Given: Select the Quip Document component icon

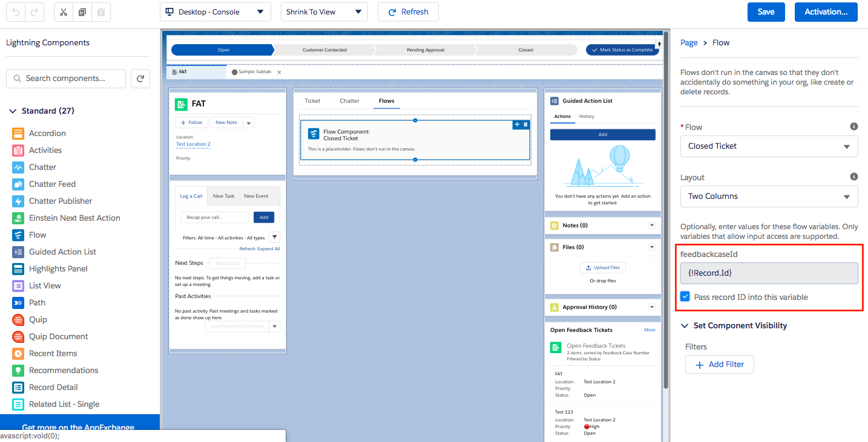Looking at the screenshot, I should click(x=18, y=337).
